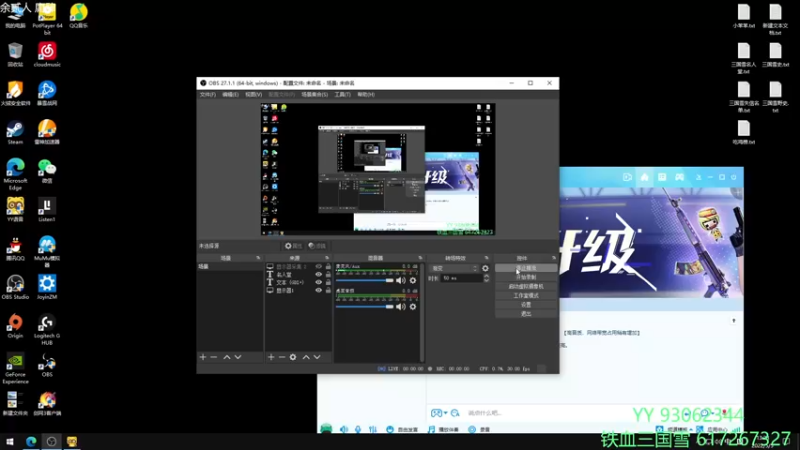This screenshot has width=800, height=450.
Task: Move the selected source up with arrow
Action: pyautogui.click(x=306, y=357)
